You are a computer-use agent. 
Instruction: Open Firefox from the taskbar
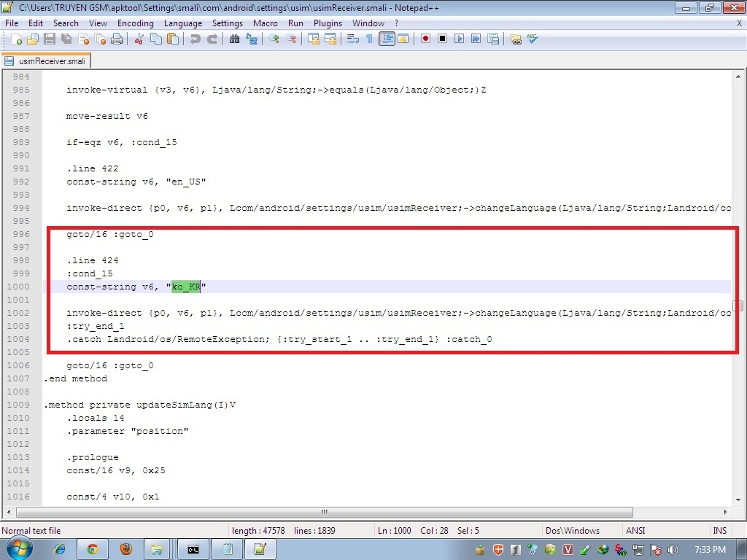125,550
